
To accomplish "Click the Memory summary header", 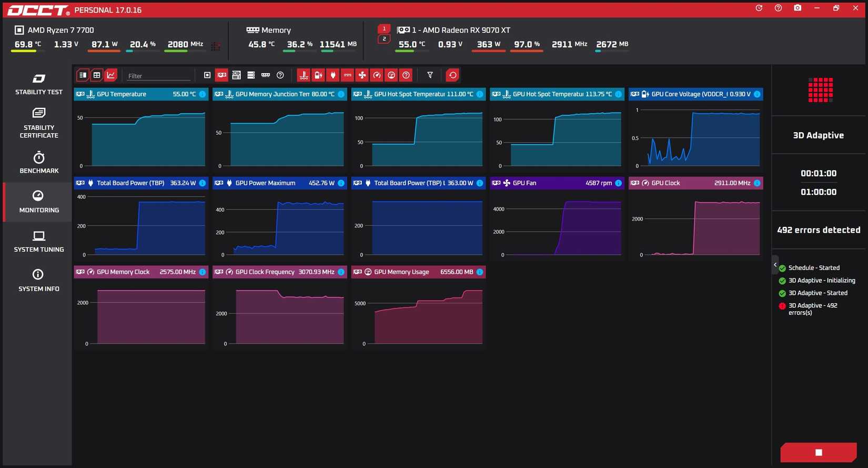I will (x=268, y=30).
